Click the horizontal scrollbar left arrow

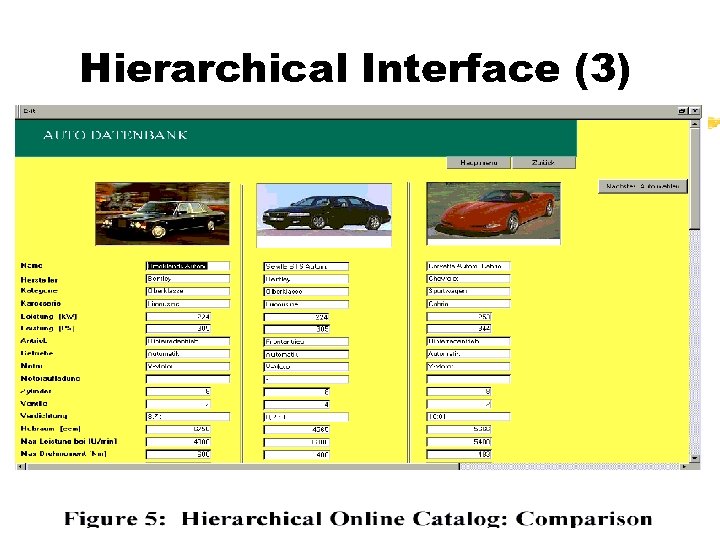coord(20,467)
